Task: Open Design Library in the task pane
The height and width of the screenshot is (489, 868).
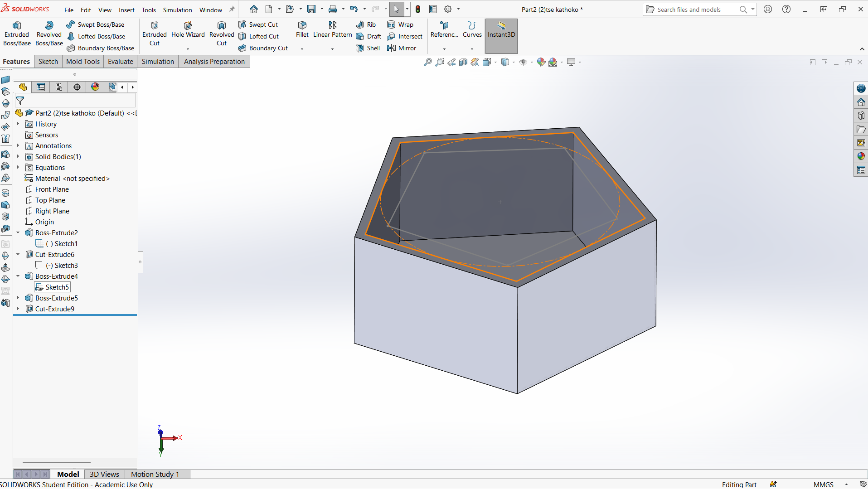Action: (x=861, y=116)
